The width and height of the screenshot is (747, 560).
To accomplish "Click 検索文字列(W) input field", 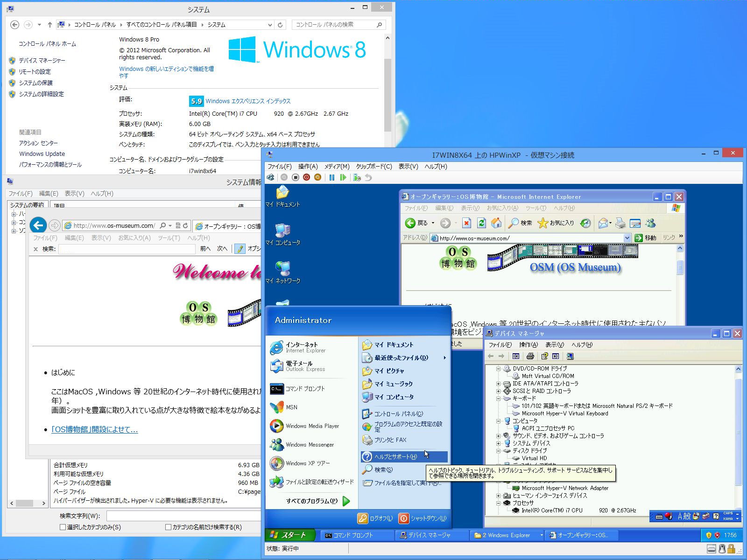I will coord(183,516).
